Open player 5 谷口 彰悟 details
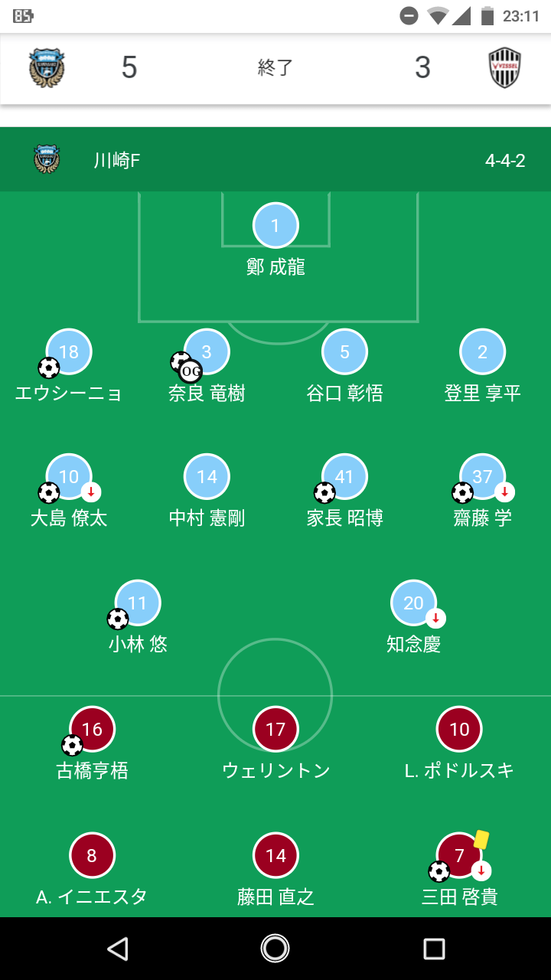Screen dimensions: 551x980 point(344,351)
